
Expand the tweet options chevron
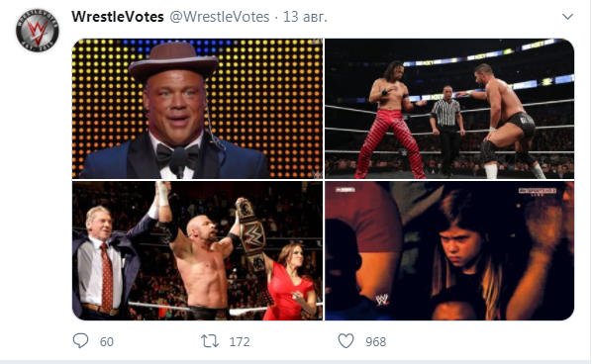point(567,17)
